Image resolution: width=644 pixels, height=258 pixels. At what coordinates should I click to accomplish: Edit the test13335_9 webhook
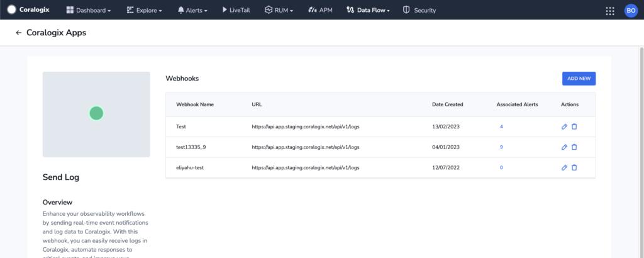click(x=564, y=147)
